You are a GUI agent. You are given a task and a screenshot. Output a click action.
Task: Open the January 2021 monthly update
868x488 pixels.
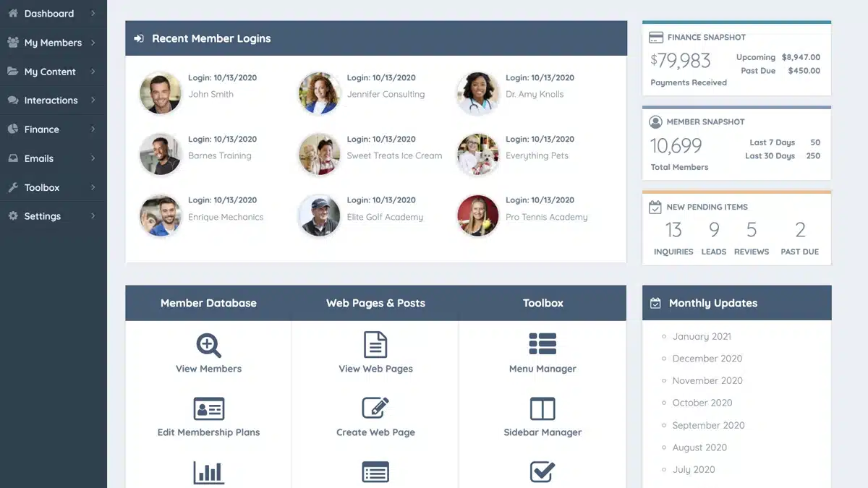point(701,336)
